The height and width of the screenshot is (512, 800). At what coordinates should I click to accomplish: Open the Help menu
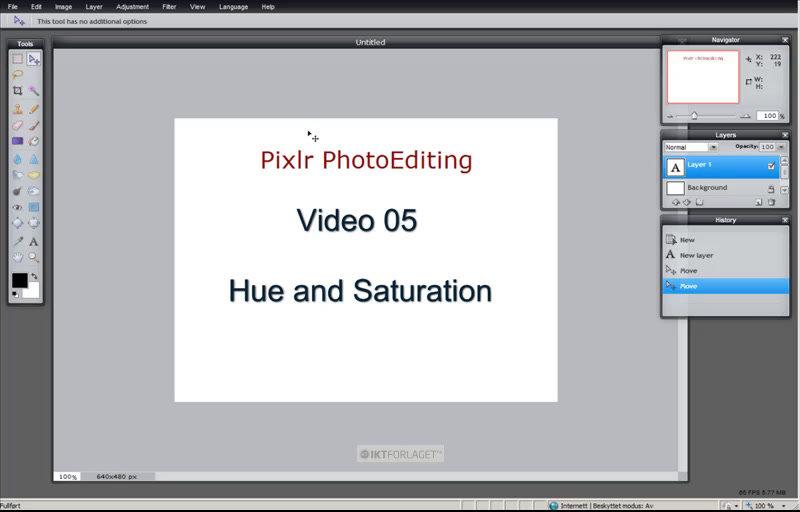pos(268,7)
